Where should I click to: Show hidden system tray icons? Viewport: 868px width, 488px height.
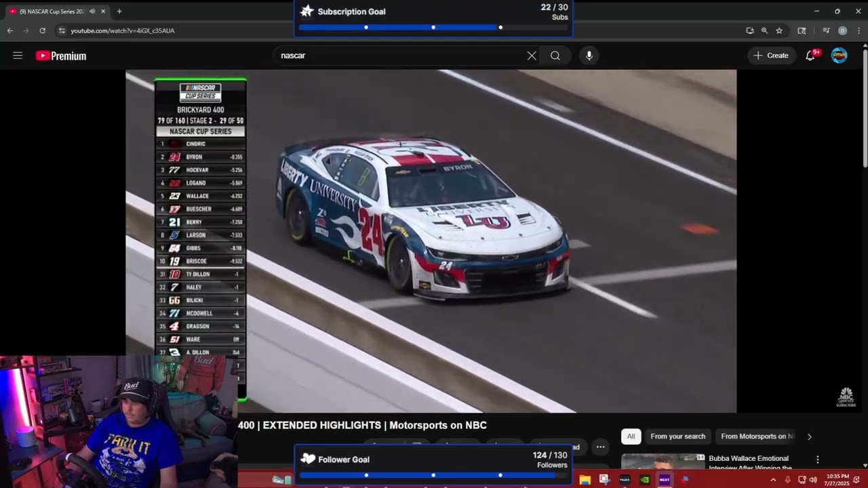[772, 480]
